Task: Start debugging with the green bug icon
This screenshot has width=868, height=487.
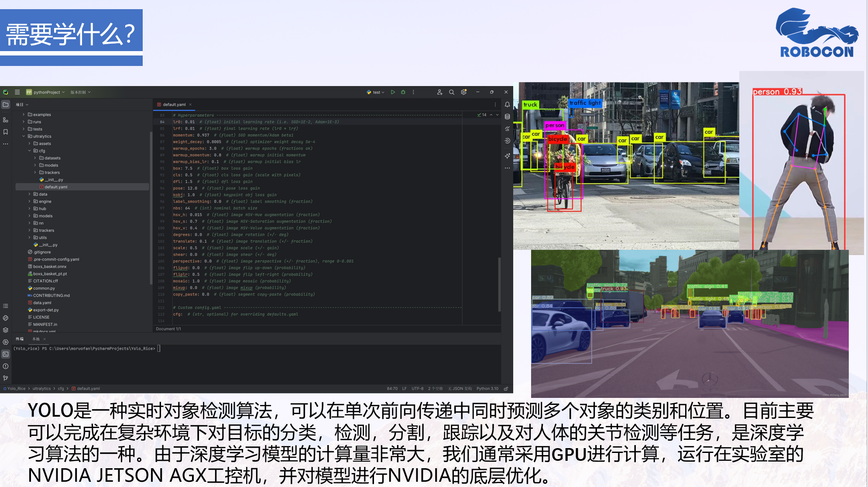Action: tap(403, 92)
